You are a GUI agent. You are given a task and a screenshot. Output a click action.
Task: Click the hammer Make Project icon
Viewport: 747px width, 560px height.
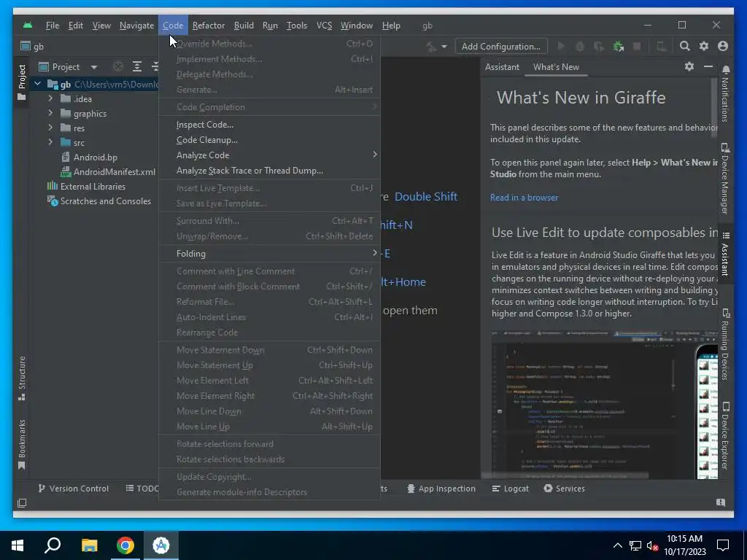[x=430, y=47]
